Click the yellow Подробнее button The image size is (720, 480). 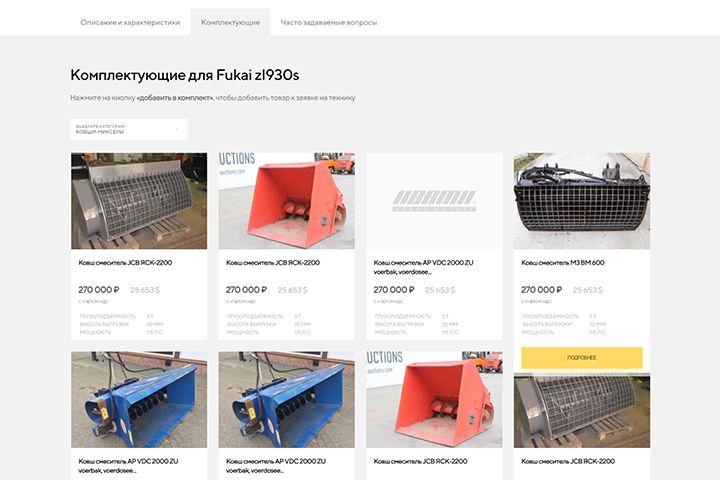pos(582,357)
